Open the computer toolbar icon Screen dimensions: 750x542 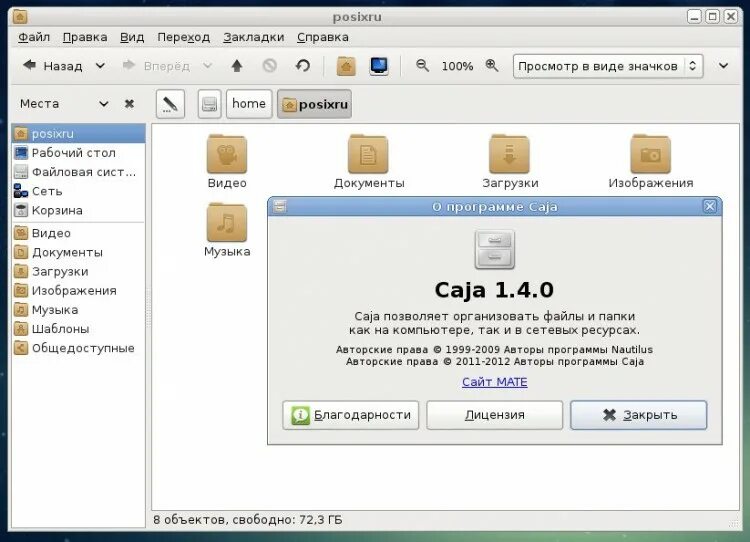tap(379, 66)
